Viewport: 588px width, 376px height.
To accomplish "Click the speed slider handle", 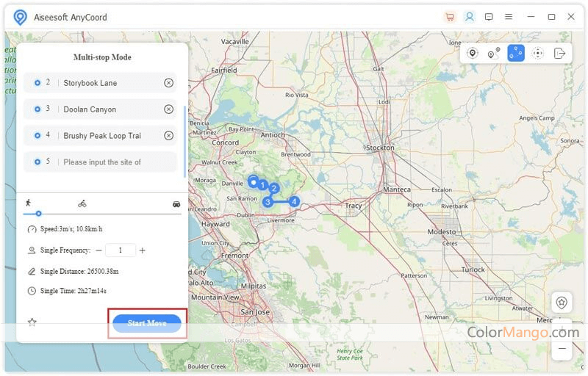I will tap(38, 214).
